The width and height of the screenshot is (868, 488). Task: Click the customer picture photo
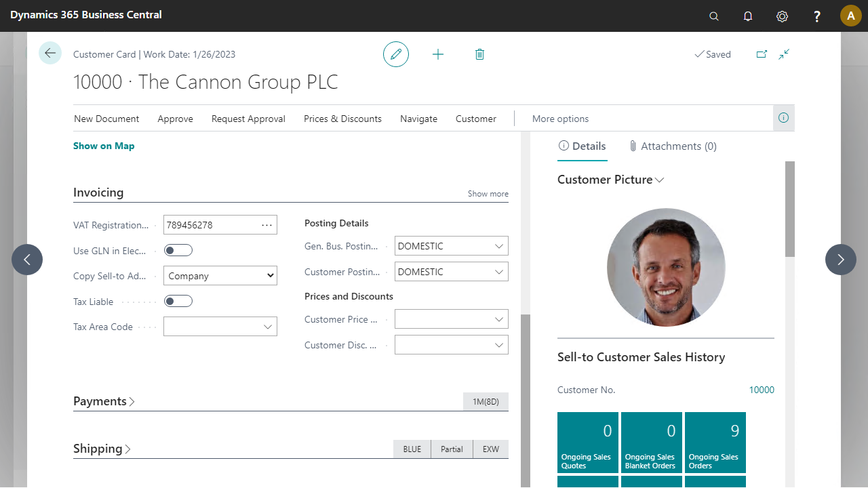pos(666,267)
